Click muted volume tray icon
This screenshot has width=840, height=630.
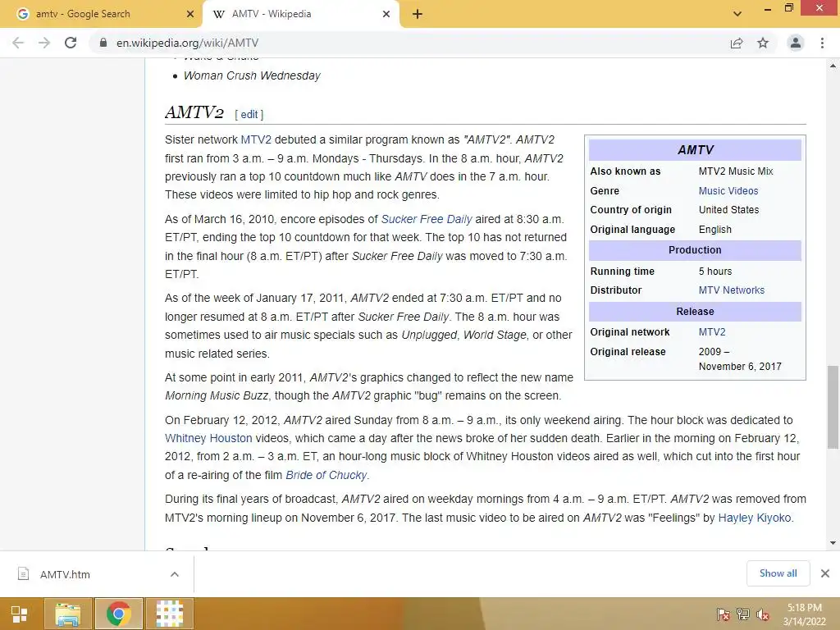(763, 614)
